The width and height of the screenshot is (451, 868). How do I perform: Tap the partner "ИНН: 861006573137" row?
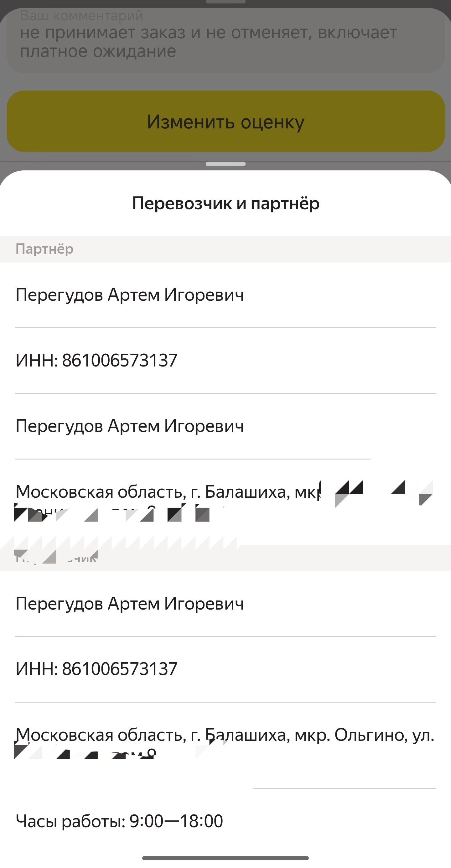tap(225, 360)
